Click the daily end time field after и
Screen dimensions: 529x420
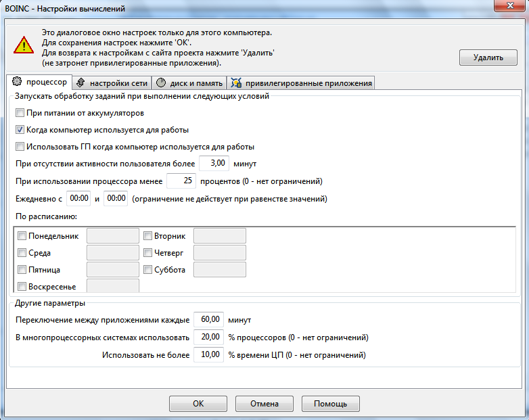[x=116, y=198]
